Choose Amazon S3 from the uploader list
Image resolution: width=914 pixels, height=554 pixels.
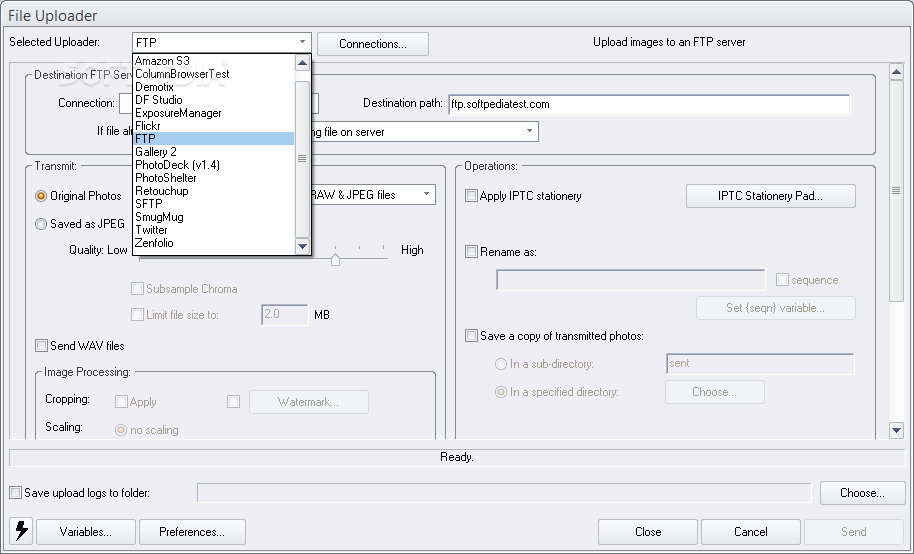(213, 61)
